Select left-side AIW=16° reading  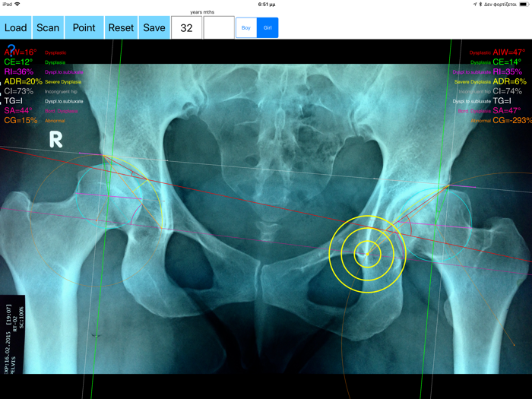click(x=21, y=52)
